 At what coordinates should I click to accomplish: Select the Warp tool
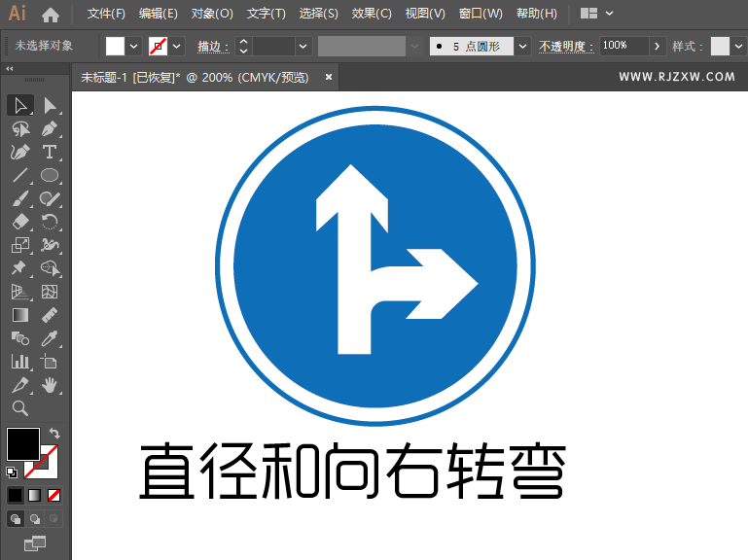[x=50, y=245]
